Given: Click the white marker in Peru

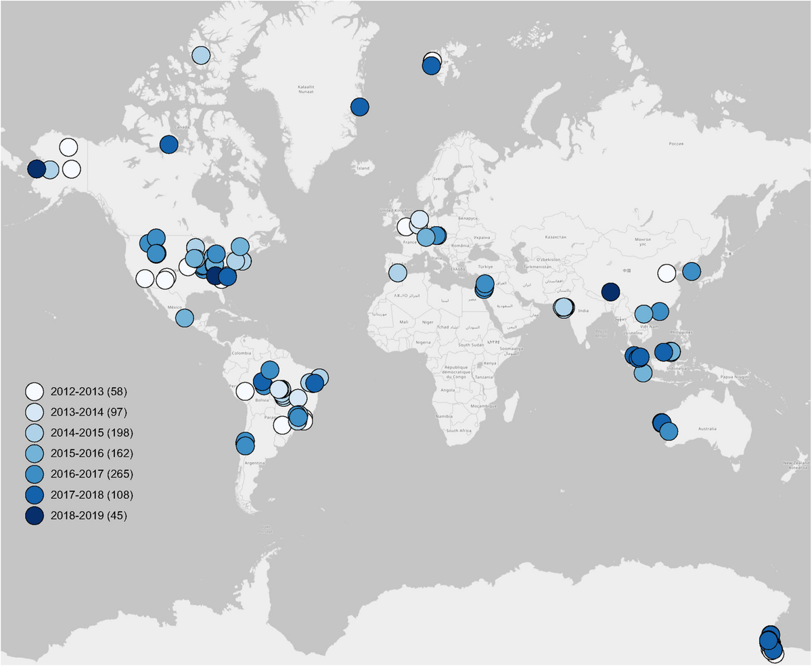Looking at the screenshot, I should [245, 391].
